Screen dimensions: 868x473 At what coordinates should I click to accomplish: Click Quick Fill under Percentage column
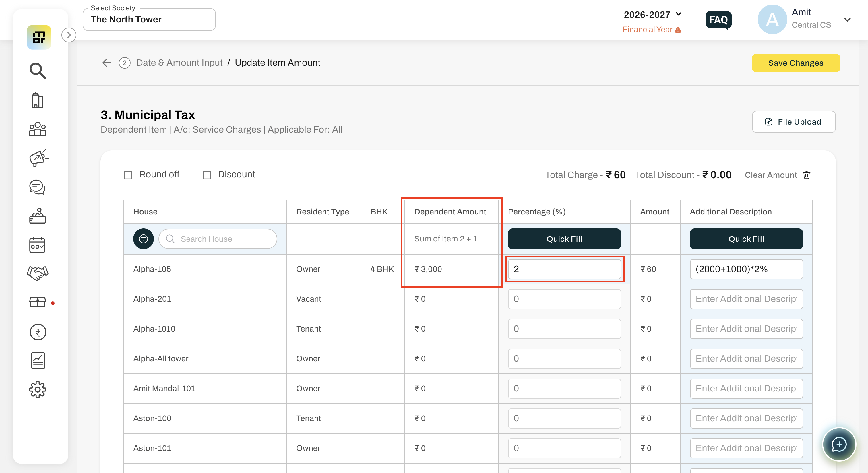click(x=564, y=239)
